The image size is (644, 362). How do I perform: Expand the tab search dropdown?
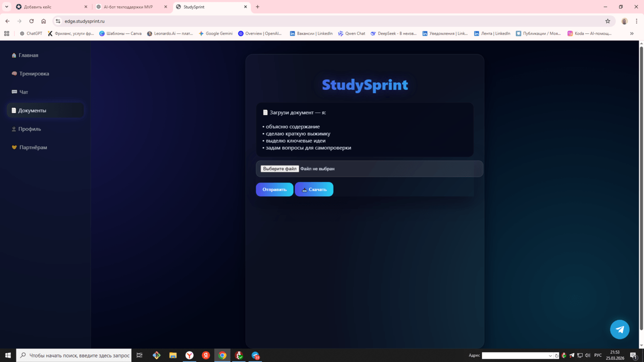point(7,7)
